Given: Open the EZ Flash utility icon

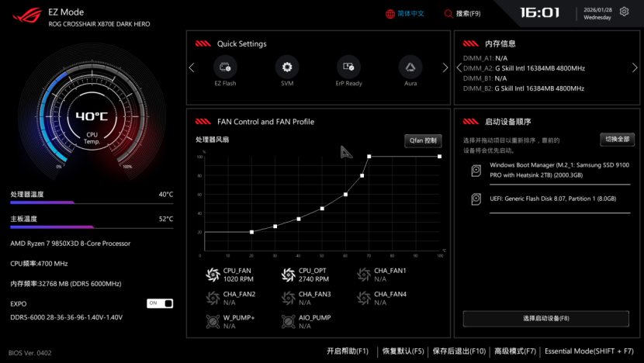Looking at the screenshot, I should point(225,67).
